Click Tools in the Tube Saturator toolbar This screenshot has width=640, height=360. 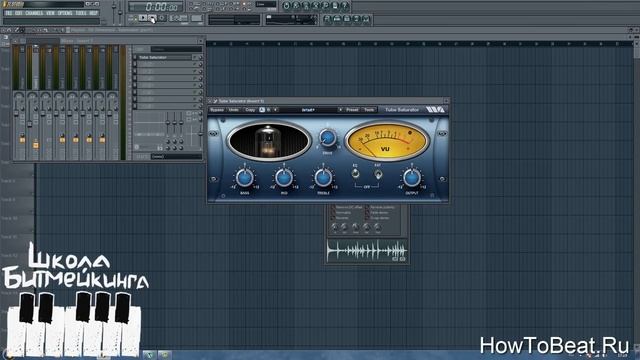(x=369, y=110)
